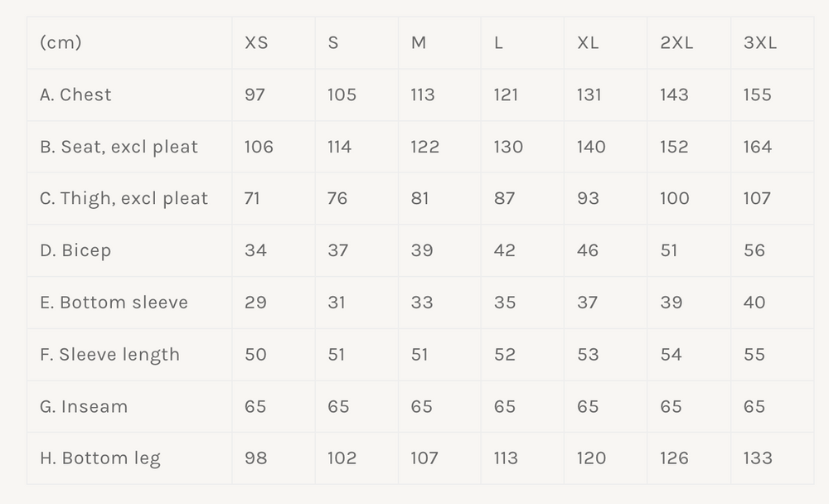
Task: Select the Bicep value 46 for XL
Action: click(588, 250)
